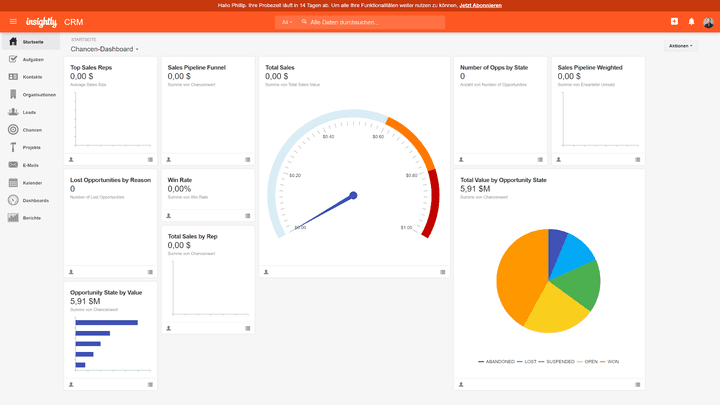Open the notifications bell

690,21
